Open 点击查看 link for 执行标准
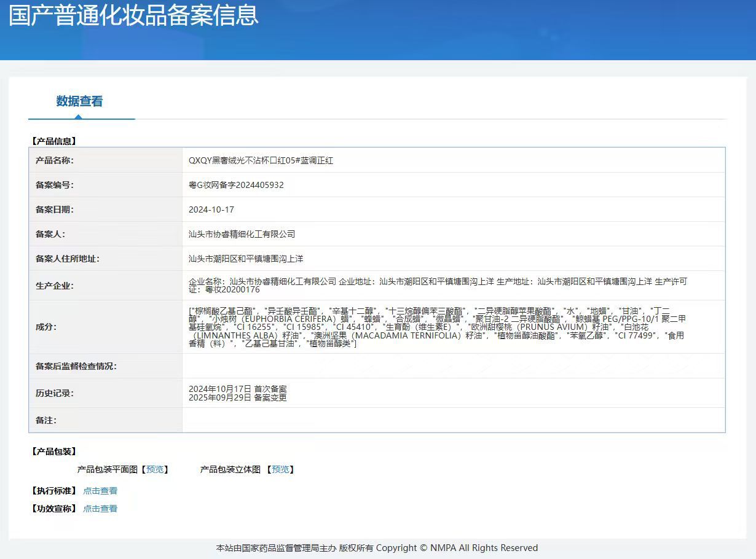This screenshot has height=559, width=756. [100, 491]
